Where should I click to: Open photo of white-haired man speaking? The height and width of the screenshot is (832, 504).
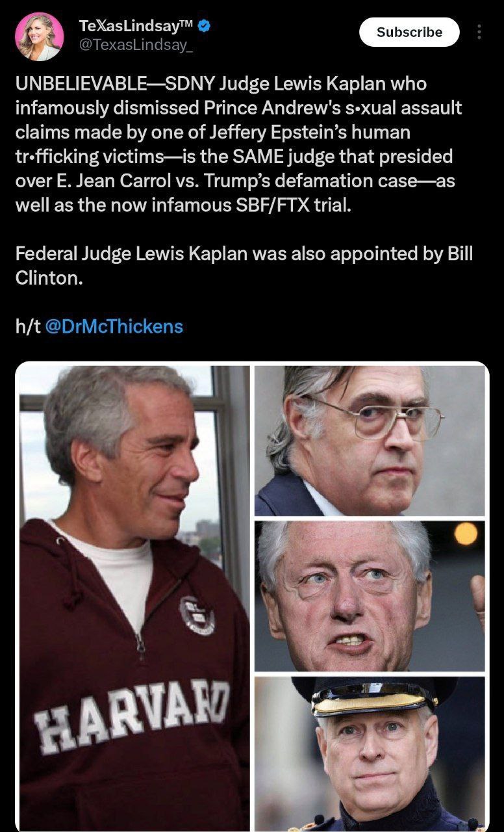click(370, 596)
